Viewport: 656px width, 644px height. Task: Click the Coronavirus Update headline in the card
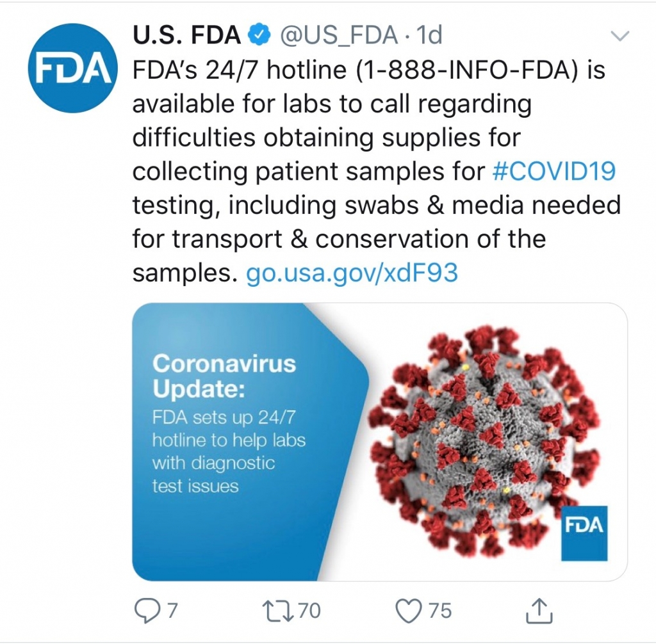tap(224, 375)
